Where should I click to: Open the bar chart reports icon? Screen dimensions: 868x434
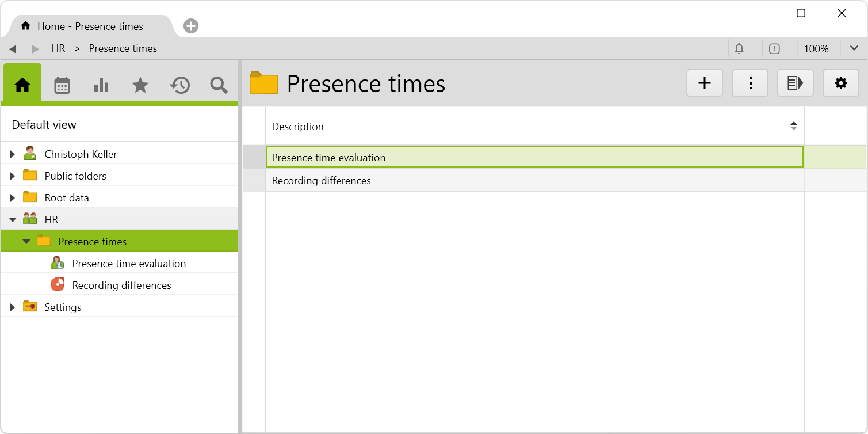[101, 85]
